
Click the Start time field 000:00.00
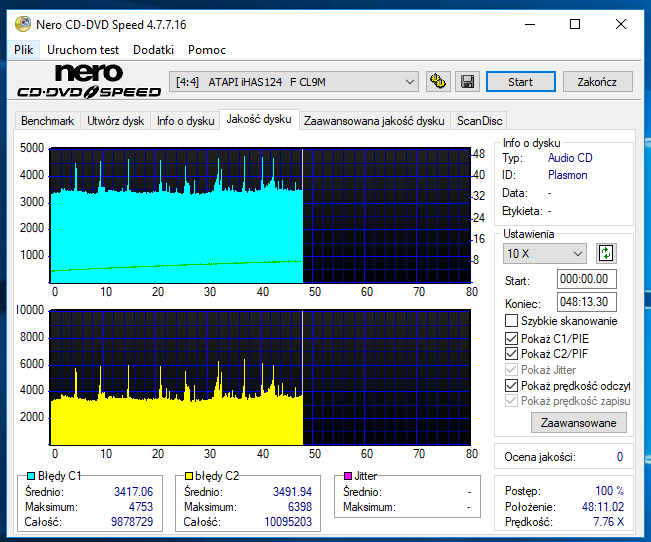pos(587,279)
